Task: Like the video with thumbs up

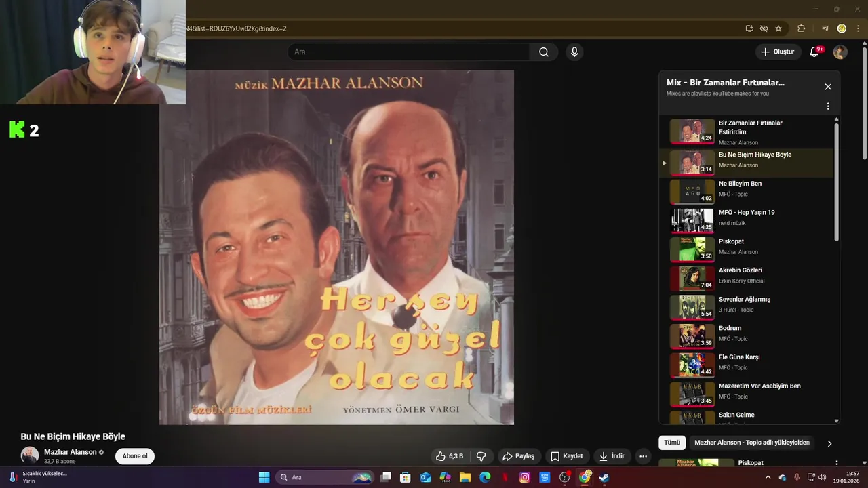Action: click(450, 456)
